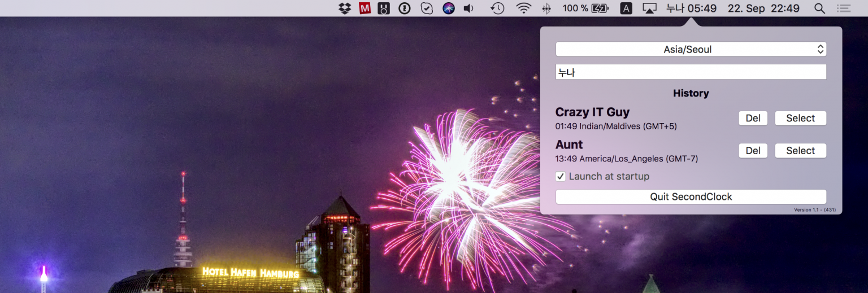The width and height of the screenshot is (868, 293).
Task: Open Spotlight search magnifier
Action: [x=819, y=8]
